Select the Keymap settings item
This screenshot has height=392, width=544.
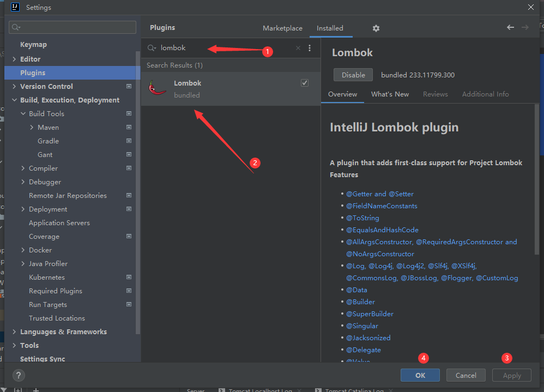coord(33,44)
